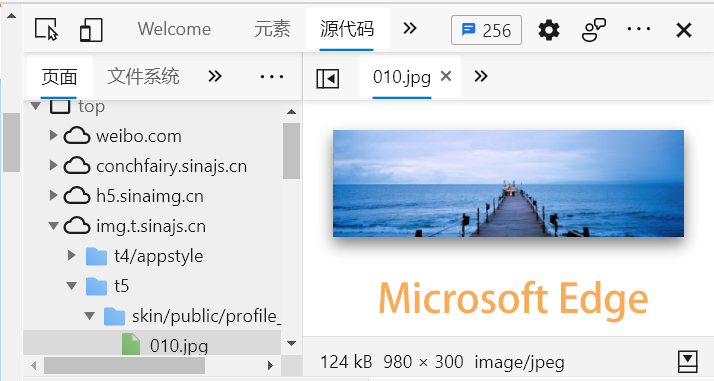
Task: Collapse the t5 folder
Action: [x=71, y=286]
